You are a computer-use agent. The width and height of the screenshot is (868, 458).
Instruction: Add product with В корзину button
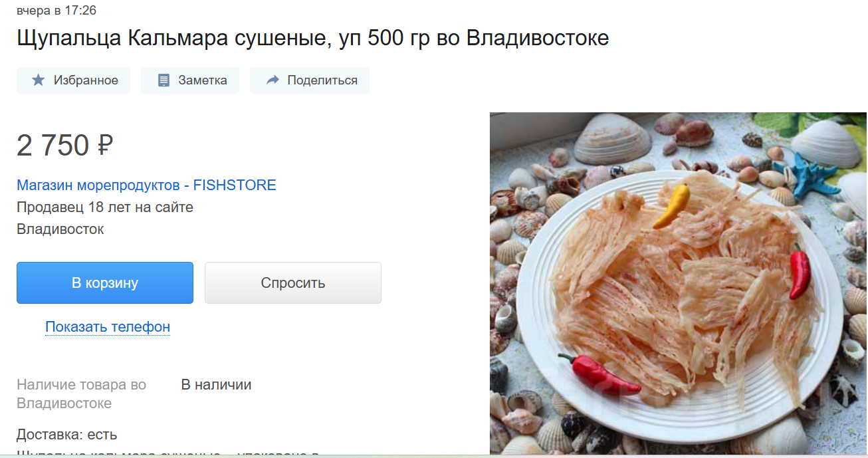tap(105, 283)
